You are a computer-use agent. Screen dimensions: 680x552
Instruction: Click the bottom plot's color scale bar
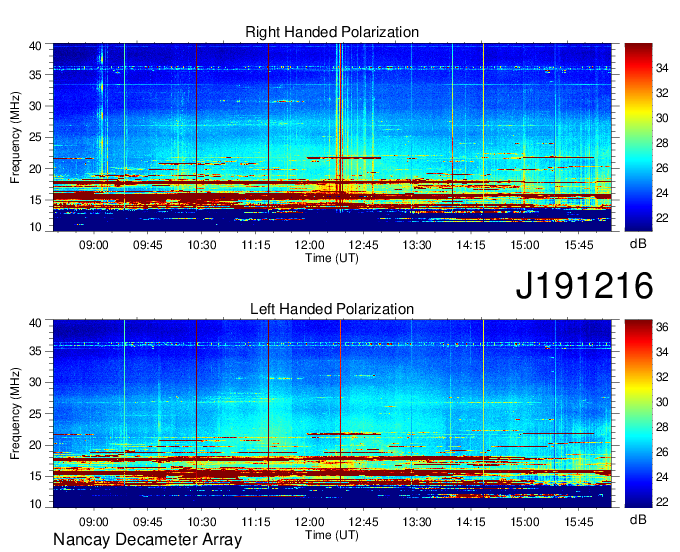pos(638,414)
